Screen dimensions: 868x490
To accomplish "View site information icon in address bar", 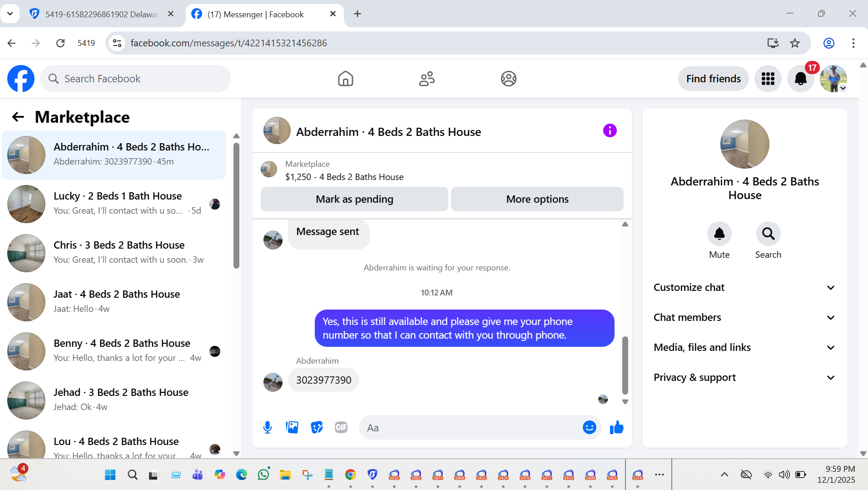I will click(x=117, y=43).
